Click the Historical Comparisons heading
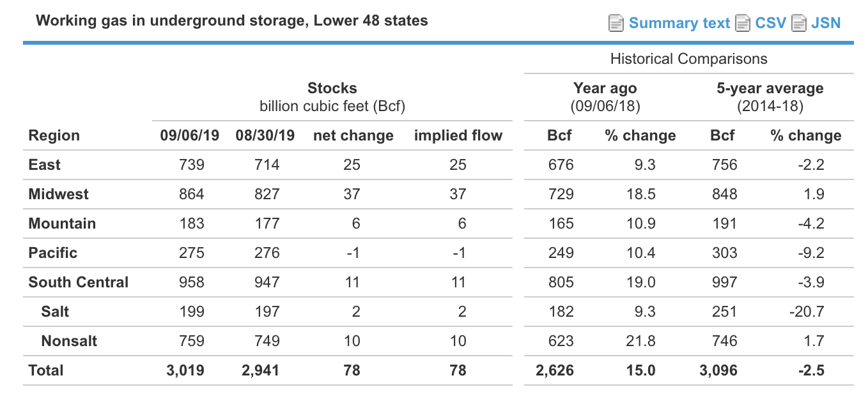This screenshot has height=401, width=868. click(x=688, y=58)
